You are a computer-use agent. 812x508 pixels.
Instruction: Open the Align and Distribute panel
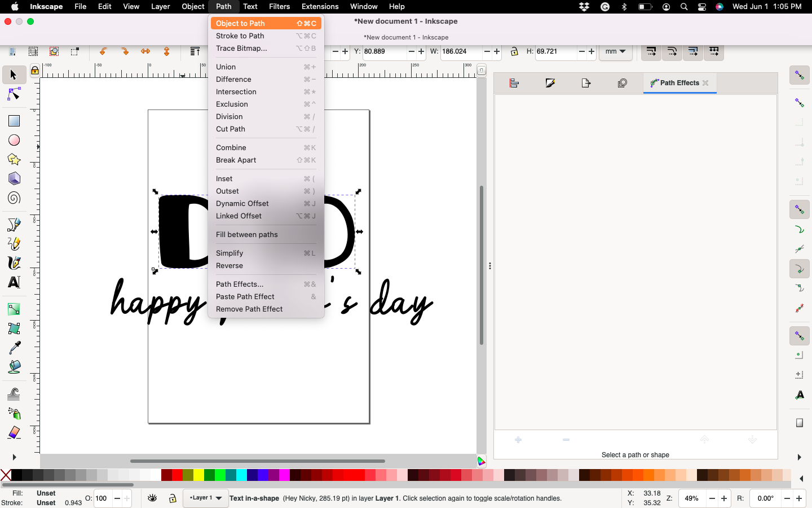pos(514,83)
